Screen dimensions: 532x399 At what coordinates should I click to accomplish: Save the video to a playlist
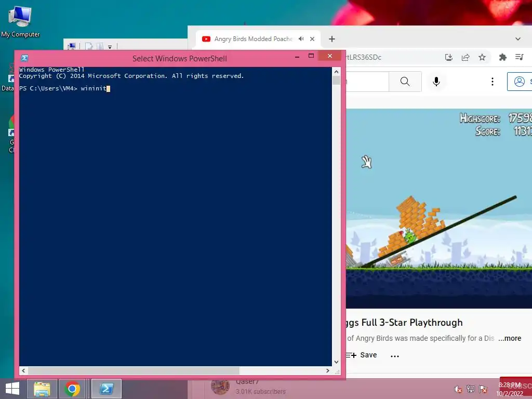(362, 355)
